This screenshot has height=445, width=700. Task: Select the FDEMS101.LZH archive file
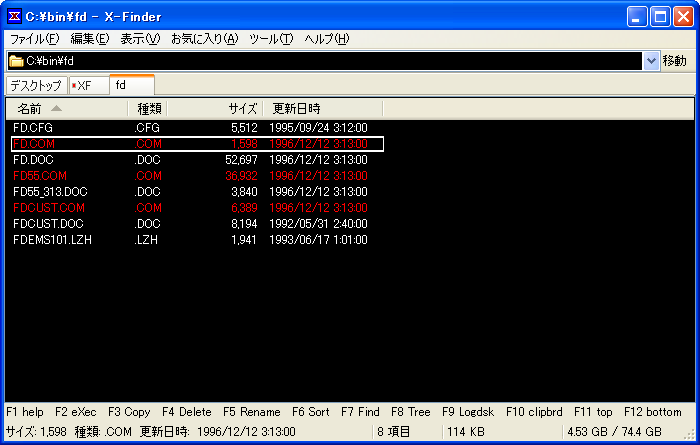pos(52,240)
